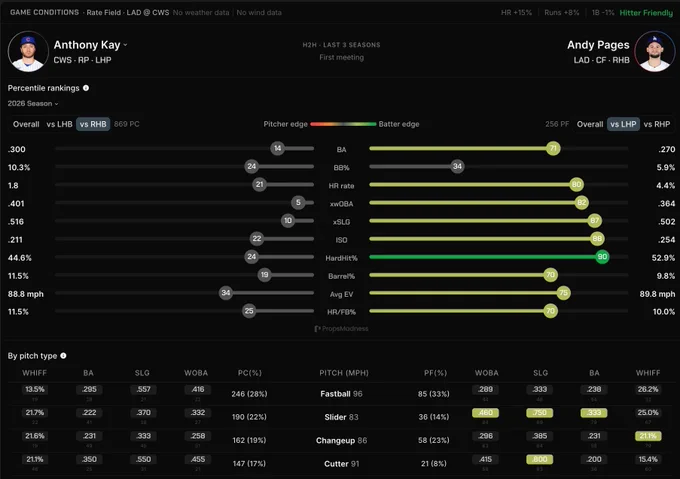The height and width of the screenshot is (479, 680).
Task: Click pitcher Fastball WHIFF value 13.5%
Action: (x=35, y=389)
